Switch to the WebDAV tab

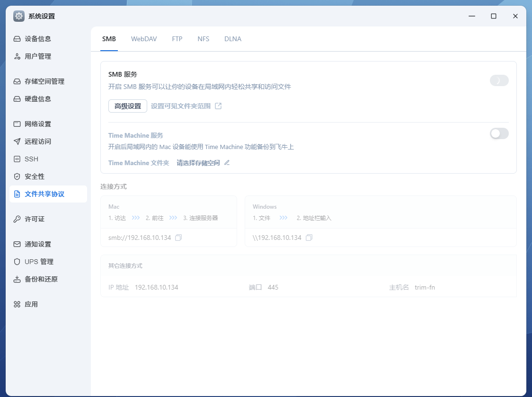click(x=144, y=39)
